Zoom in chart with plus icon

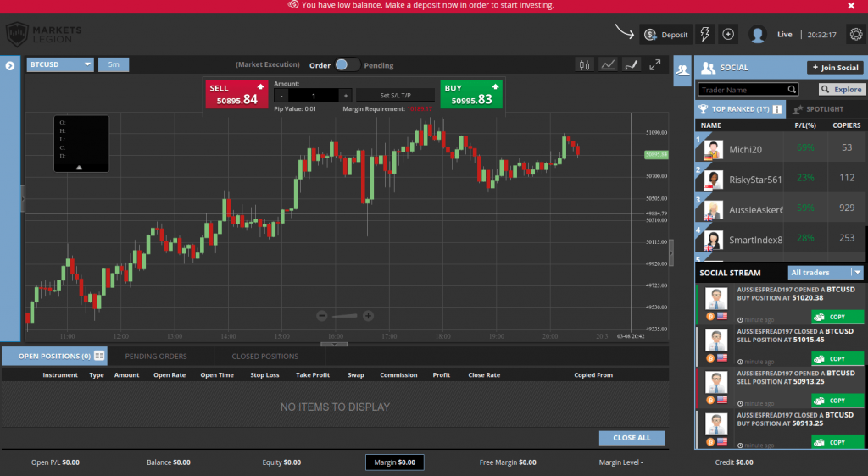click(x=368, y=316)
